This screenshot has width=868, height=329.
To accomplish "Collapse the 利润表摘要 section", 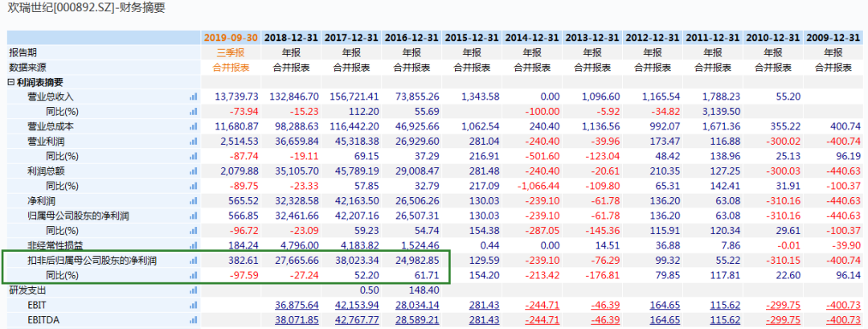I will point(11,82).
